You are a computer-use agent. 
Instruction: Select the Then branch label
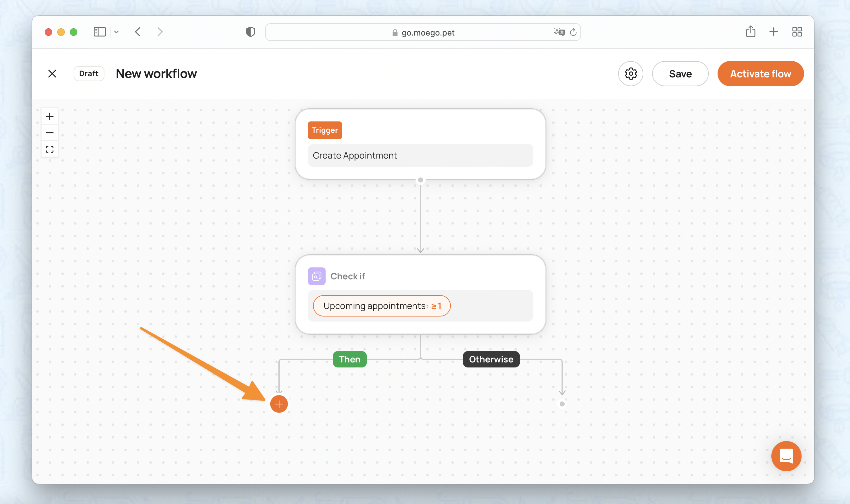click(350, 359)
